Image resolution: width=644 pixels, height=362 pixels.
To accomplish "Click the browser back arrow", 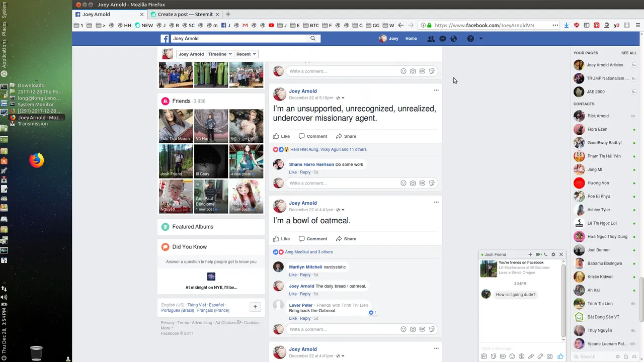I will click(x=401, y=25).
